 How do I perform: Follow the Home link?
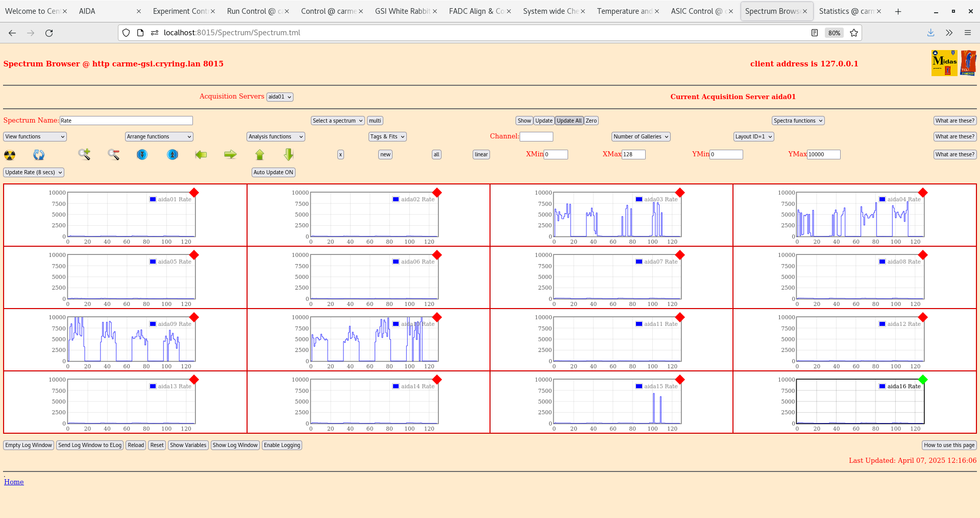pyautogui.click(x=14, y=482)
